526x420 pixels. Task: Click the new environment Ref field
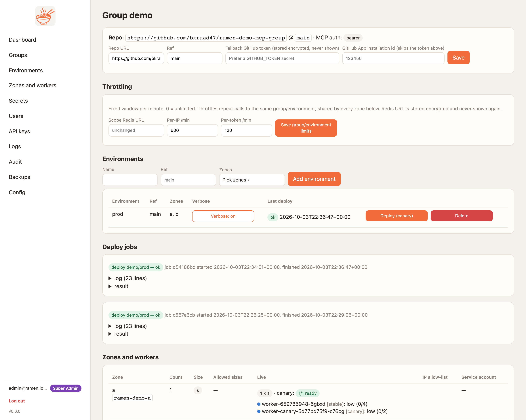tap(188, 180)
